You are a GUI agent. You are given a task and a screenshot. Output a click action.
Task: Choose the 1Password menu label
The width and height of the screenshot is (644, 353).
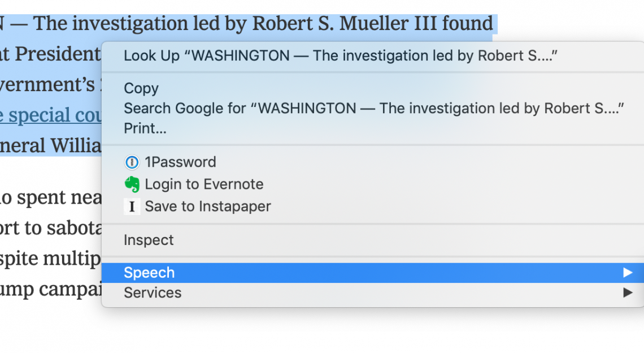(x=180, y=162)
